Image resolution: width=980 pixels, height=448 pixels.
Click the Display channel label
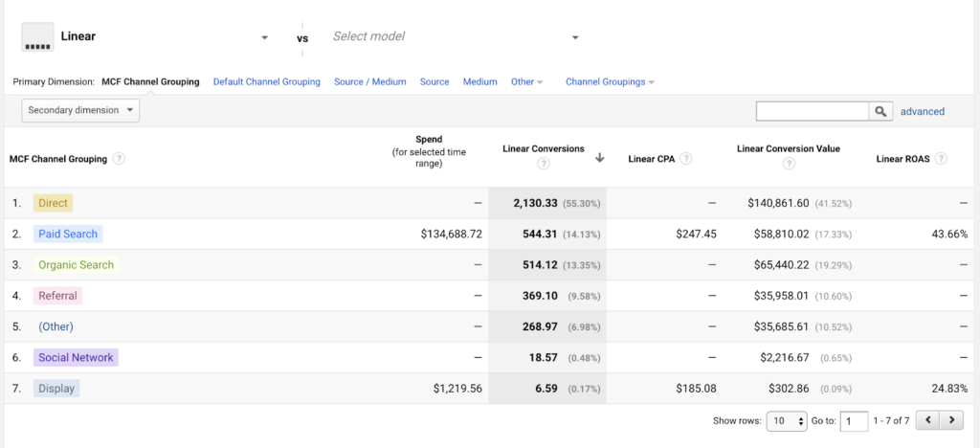click(56, 389)
